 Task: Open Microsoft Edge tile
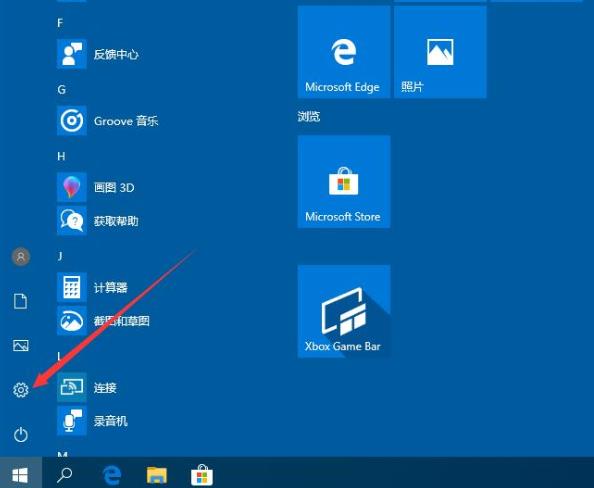(x=344, y=52)
